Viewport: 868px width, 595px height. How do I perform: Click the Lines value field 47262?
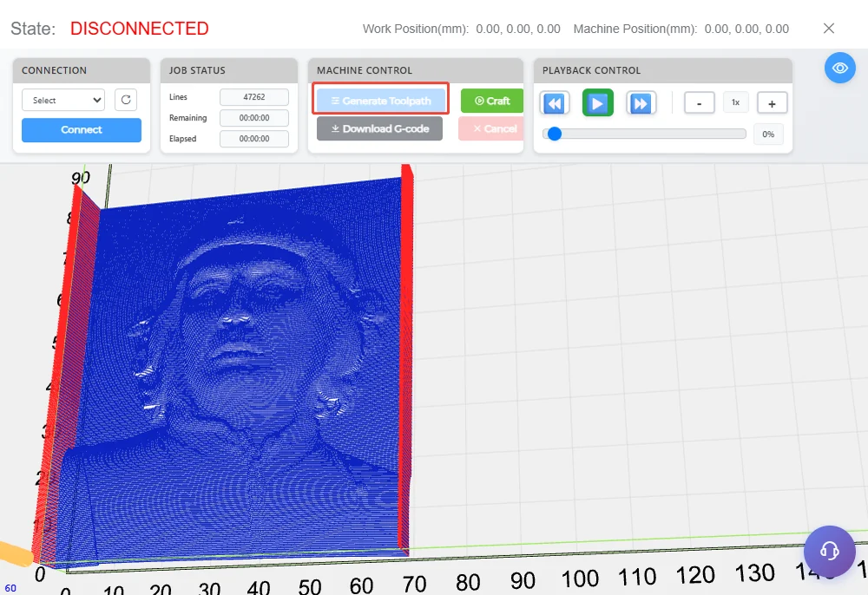point(254,97)
